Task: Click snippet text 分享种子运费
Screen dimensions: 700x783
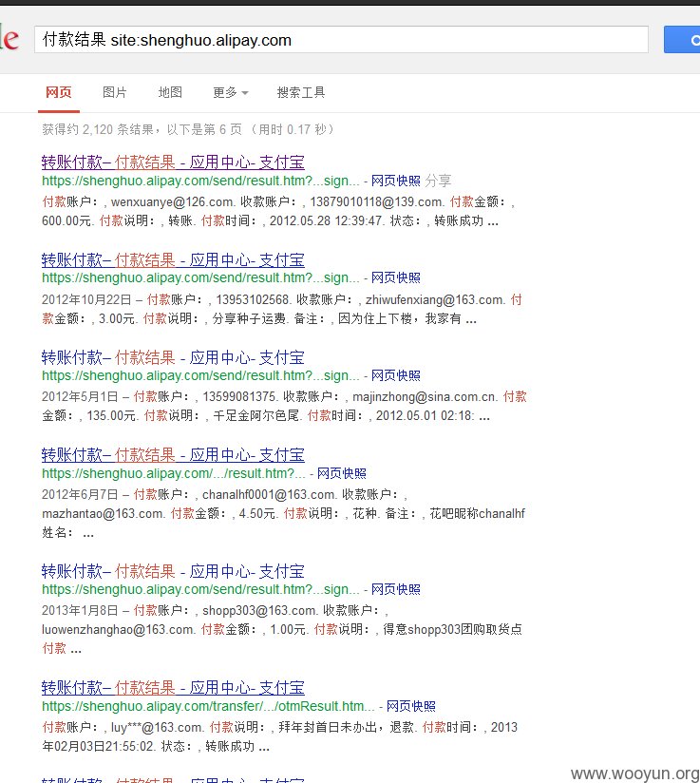Action: click(x=249, y=318)
